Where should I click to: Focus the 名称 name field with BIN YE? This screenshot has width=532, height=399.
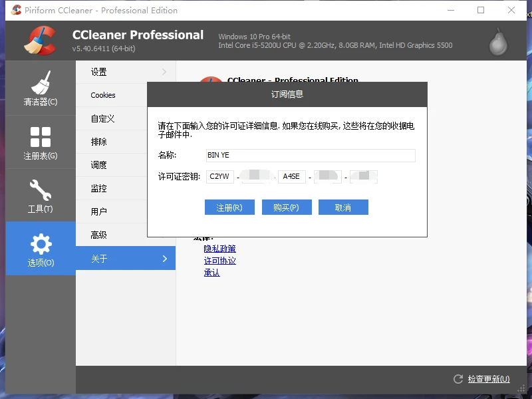click(x=311, y=156)
